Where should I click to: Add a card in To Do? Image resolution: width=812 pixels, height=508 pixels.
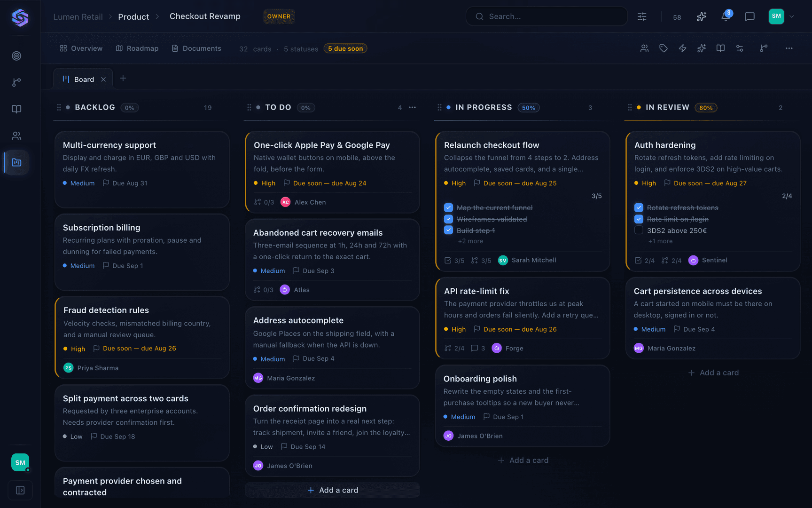333,490
